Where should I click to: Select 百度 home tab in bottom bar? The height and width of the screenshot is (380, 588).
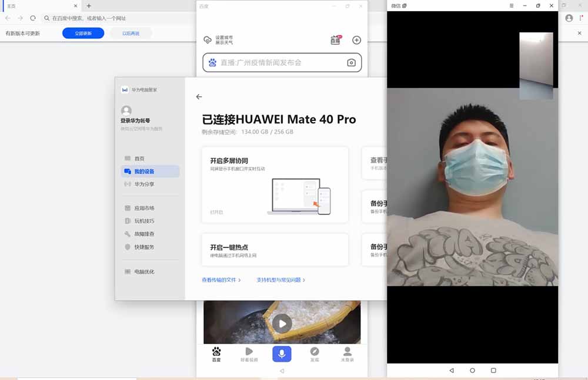[216, 354]
